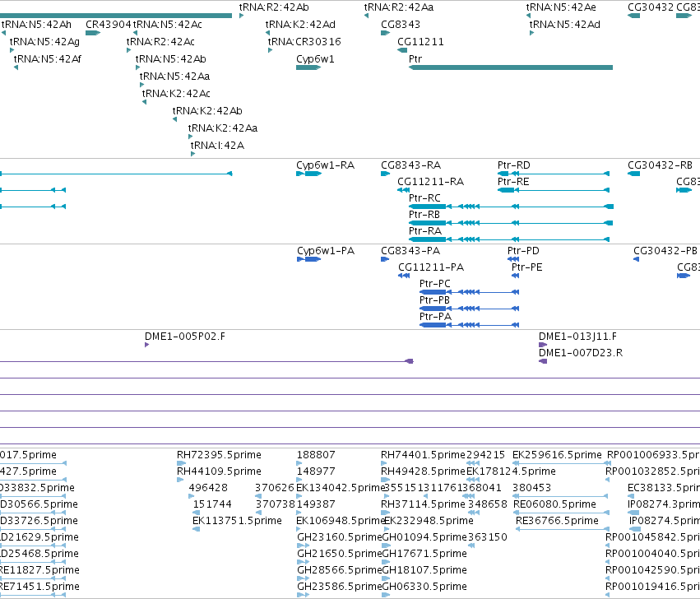The height and width of the screenshot is (599, 700).
Task: Click the EST labeled 151744
Action: coord(212,504)
